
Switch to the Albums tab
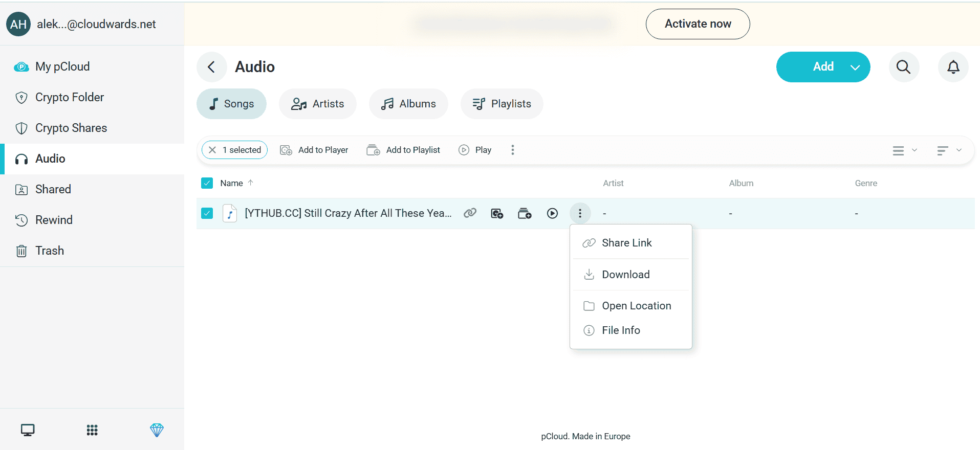(x=408, y=104)
